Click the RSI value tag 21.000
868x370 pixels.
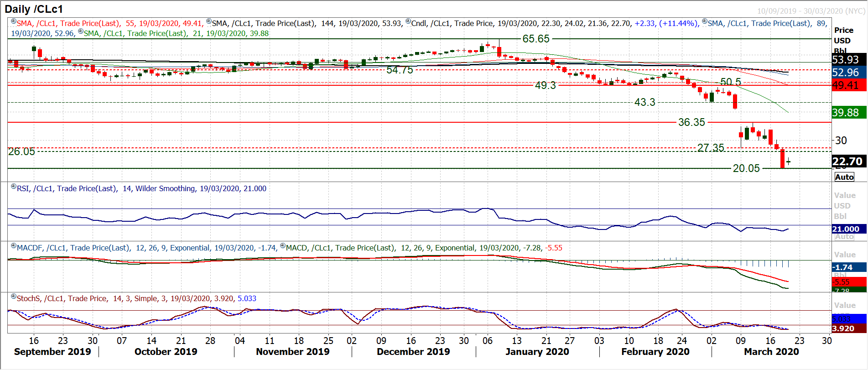point(849,229)
